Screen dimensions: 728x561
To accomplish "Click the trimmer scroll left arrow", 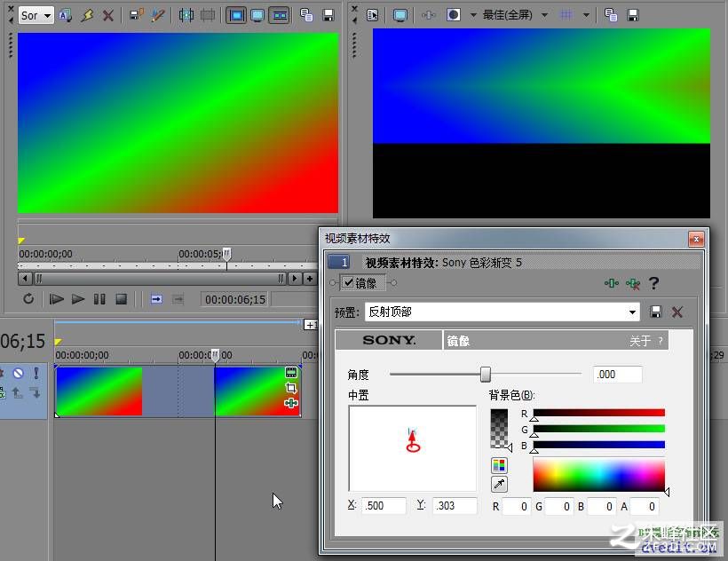I will point(25,279).
